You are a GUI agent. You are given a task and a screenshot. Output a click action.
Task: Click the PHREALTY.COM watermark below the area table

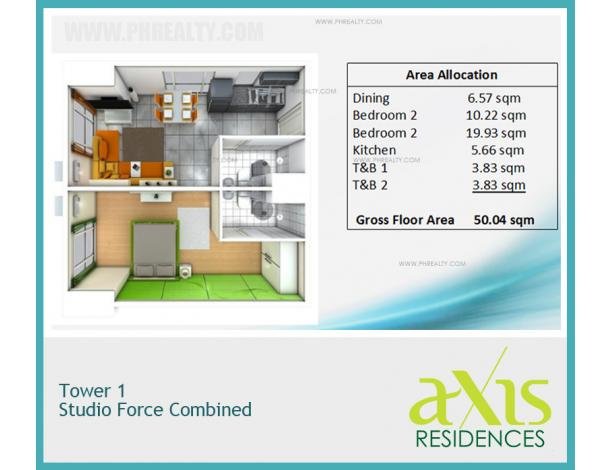pos(432,264)
